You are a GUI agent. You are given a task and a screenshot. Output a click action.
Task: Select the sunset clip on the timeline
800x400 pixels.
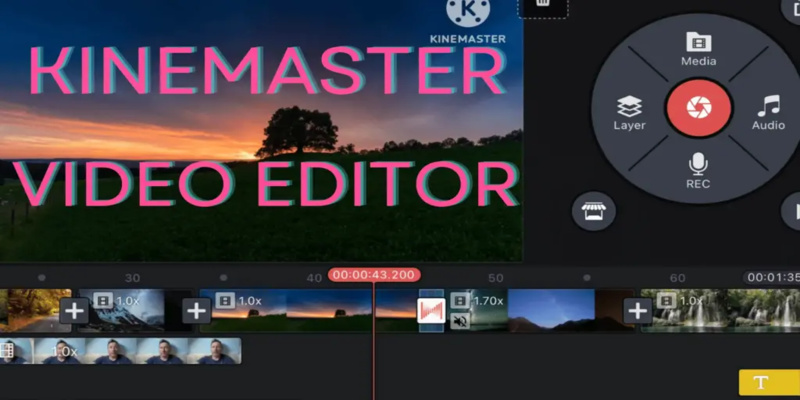tap(309, 311)
